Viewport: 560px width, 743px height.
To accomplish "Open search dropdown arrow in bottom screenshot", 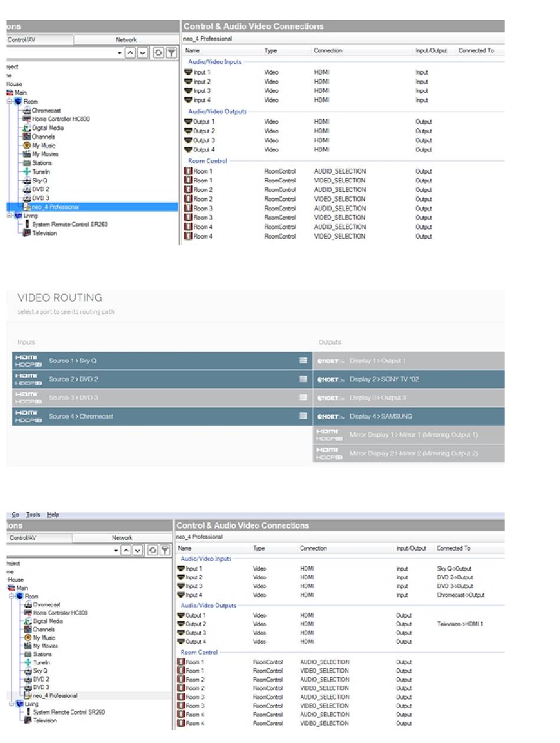I will coord(115,550).
